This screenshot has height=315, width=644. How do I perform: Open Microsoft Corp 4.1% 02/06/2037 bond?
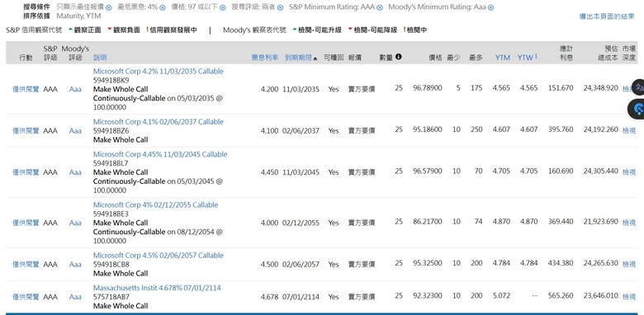tap(159, 122)
